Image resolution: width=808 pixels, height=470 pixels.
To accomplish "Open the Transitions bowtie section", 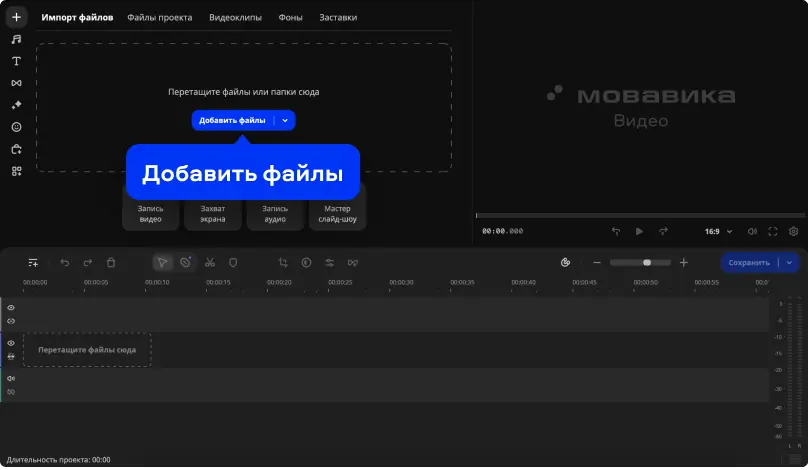I will [x=16, y=83].
